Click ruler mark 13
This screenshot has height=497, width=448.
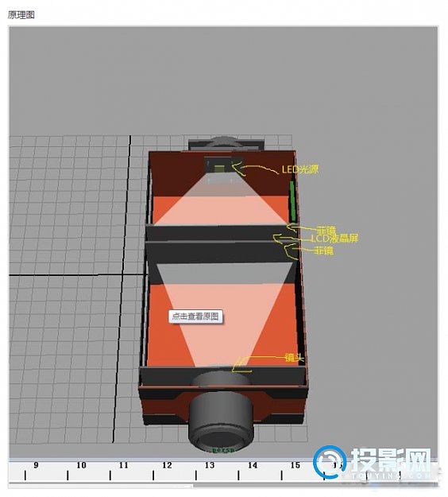coord(210,465)
